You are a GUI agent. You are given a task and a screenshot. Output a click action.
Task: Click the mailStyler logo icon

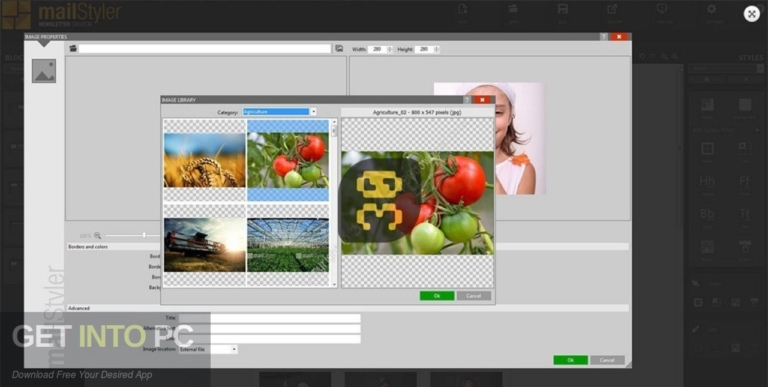pyautogui.click(x=16, y=15)
